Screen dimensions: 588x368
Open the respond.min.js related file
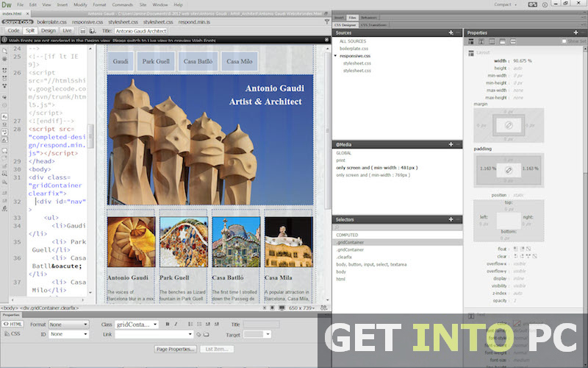tap(194, 22)
